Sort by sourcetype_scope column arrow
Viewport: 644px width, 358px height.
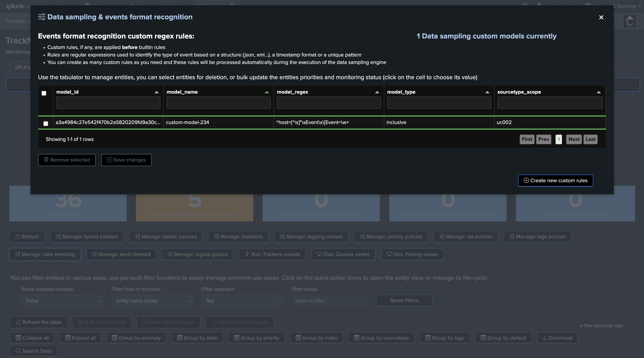point(598,92)
